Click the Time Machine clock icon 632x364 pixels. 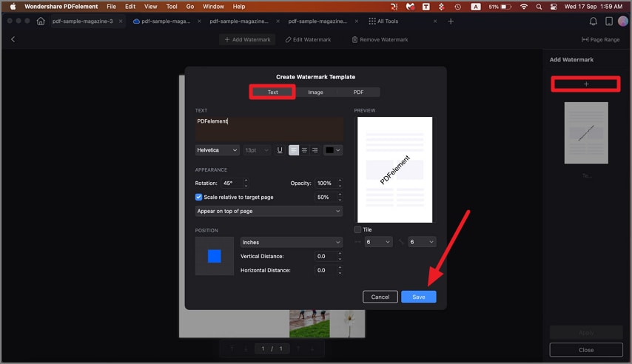[457, 7]
